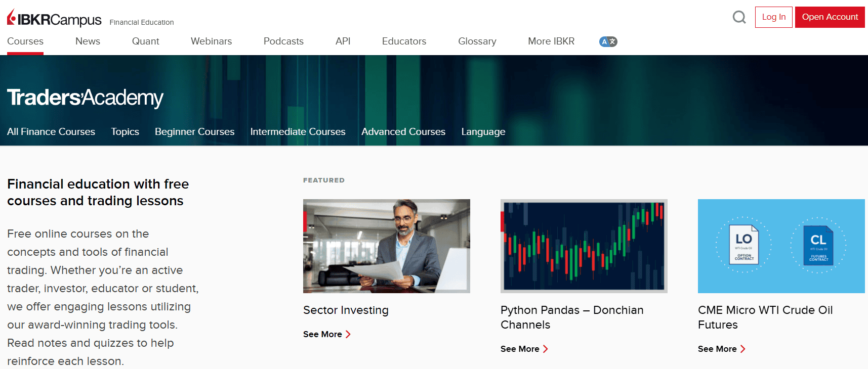868x369 pixels.
Task: Open the Educators menu item
Action: click(404, 41)
